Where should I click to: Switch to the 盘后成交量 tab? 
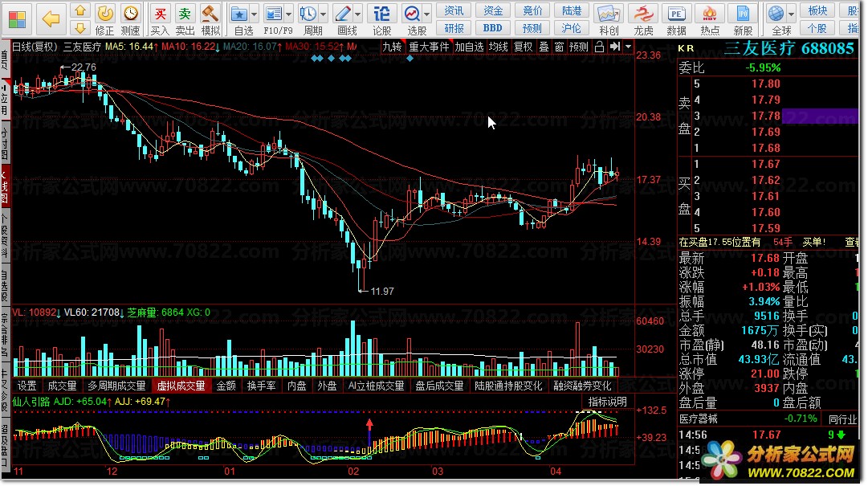point(439,386)
